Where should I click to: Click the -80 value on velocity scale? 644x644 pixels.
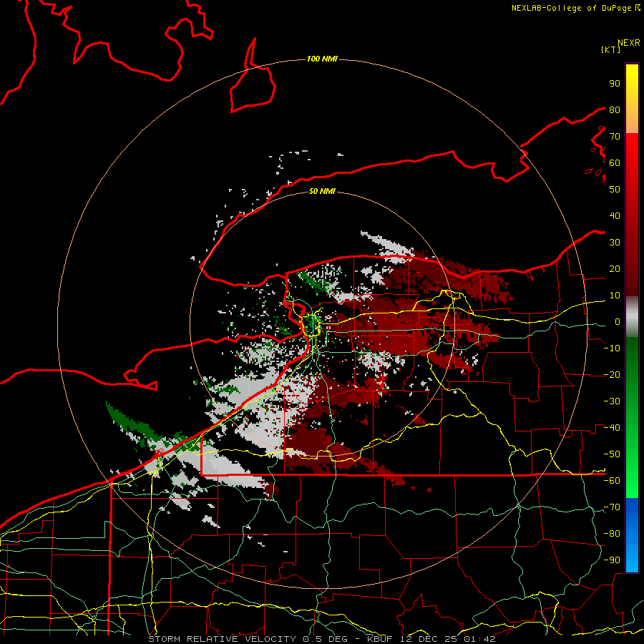612,534
